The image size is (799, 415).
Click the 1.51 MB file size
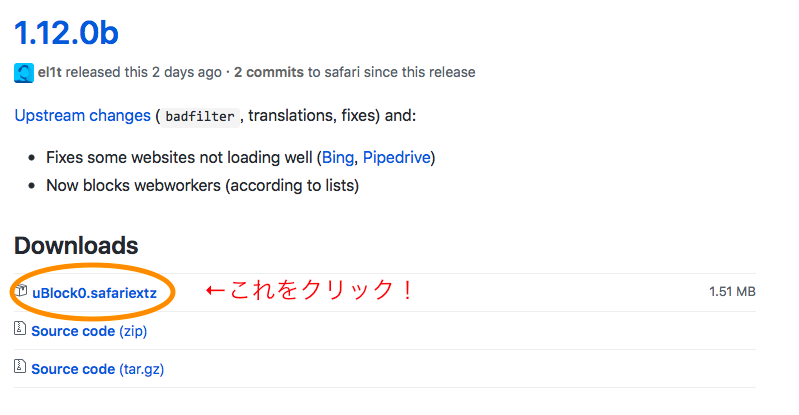point(732,292)
